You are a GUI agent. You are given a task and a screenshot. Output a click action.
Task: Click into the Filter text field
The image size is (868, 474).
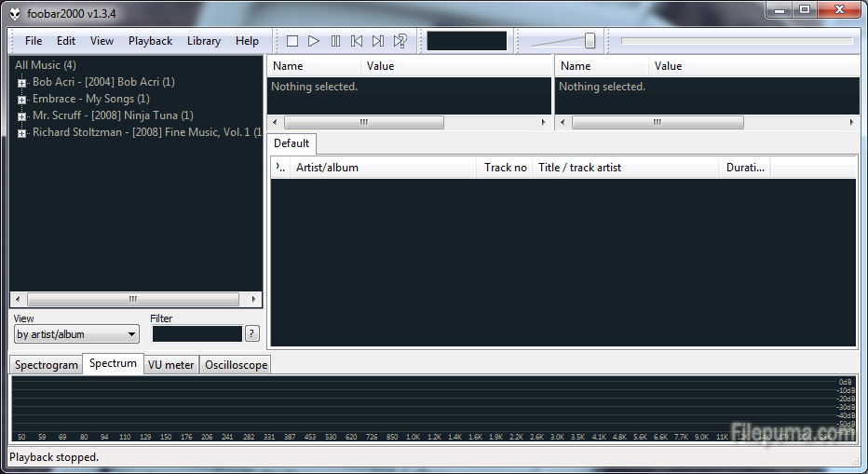(x=197, y=333)
